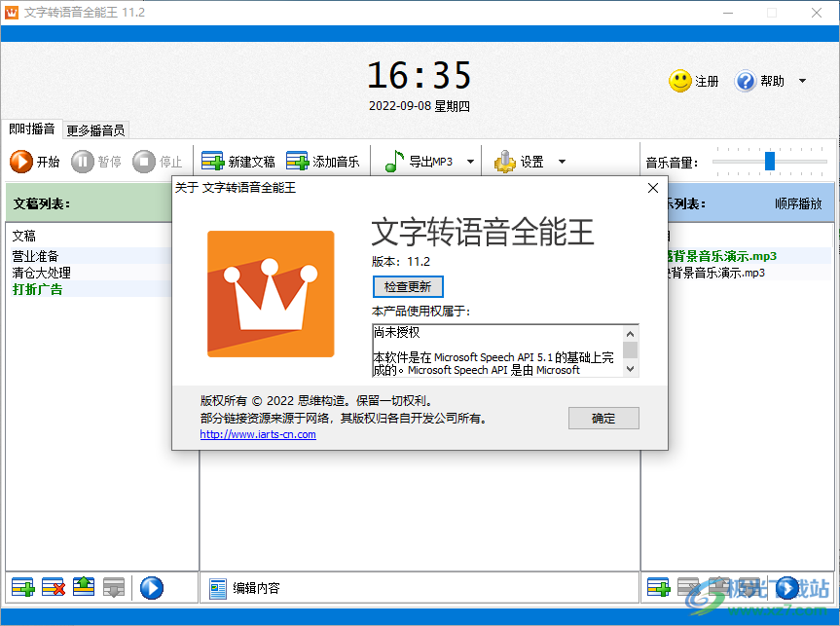Open the http://www.iarts-cn.com link

click(258, 434)
